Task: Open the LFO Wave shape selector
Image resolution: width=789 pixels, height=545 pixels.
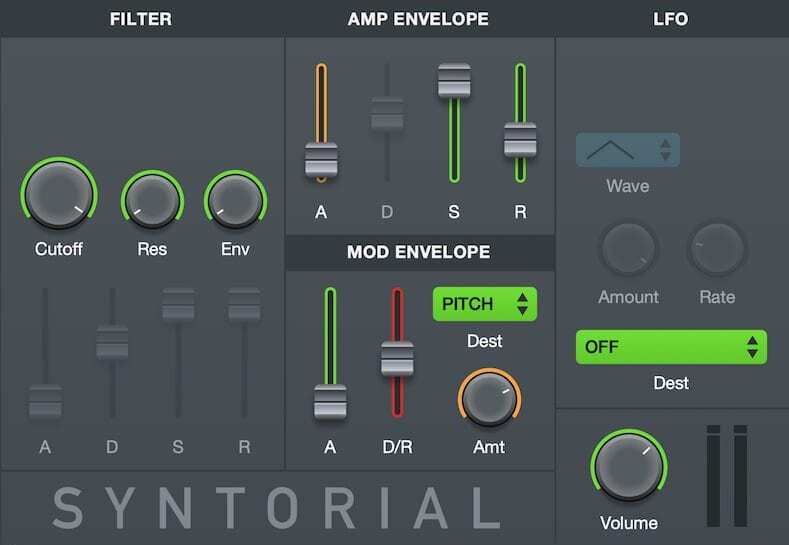Action: [627, 150]
